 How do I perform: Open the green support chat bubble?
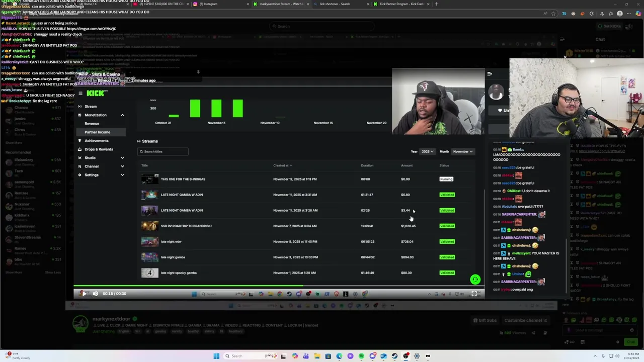475,280
